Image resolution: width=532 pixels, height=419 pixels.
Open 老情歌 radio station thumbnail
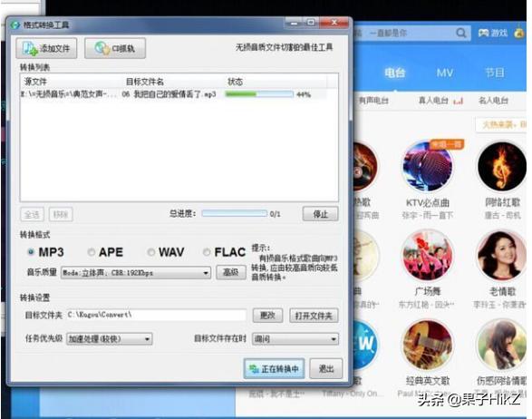502,256
